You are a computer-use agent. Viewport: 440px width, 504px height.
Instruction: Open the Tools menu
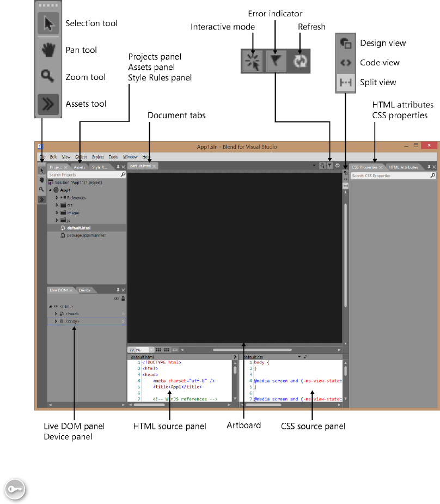[113, 157]
